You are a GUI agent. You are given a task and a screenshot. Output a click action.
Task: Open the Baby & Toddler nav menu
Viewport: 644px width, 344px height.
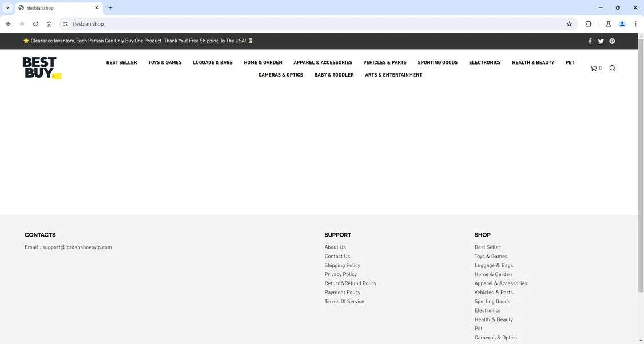click(x=334, y=75)
